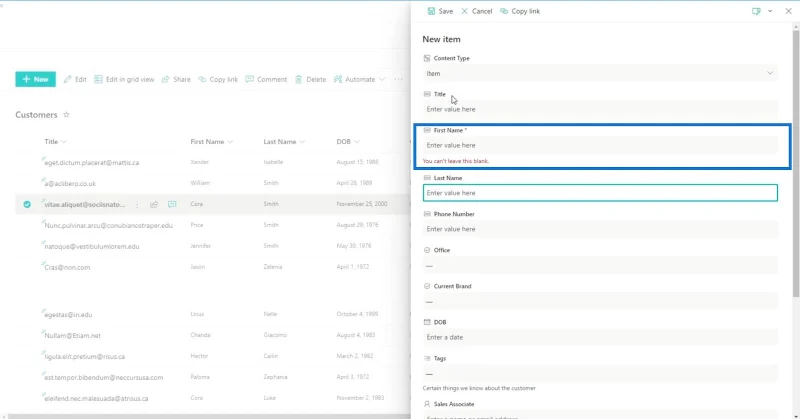
Task: Click the horizontal scrollbar under the list
Action: [x=207, y=416]
